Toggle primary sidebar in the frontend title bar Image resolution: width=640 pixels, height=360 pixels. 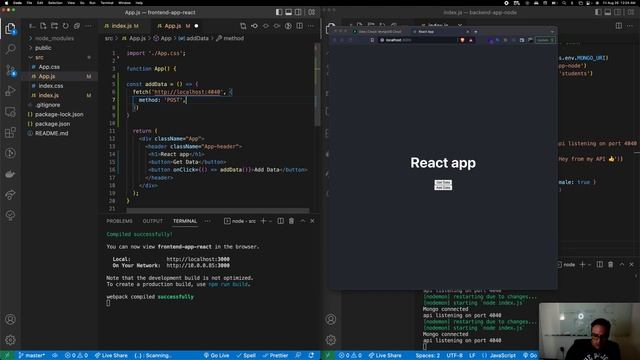tap(279, 12)
